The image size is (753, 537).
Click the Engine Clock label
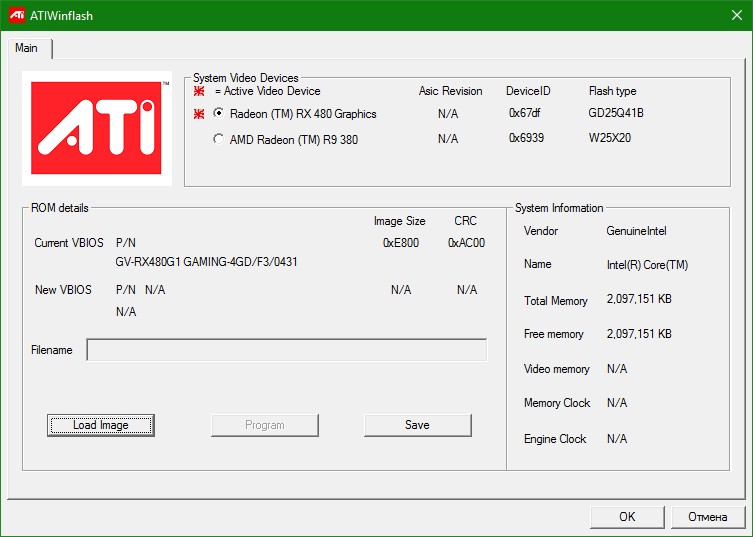555,439
